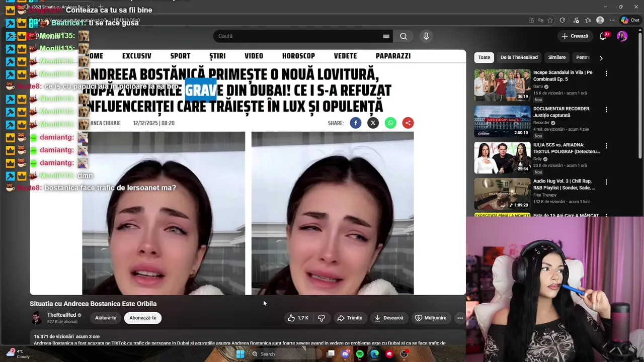Open Edge browser profile icon

(600, 20)
